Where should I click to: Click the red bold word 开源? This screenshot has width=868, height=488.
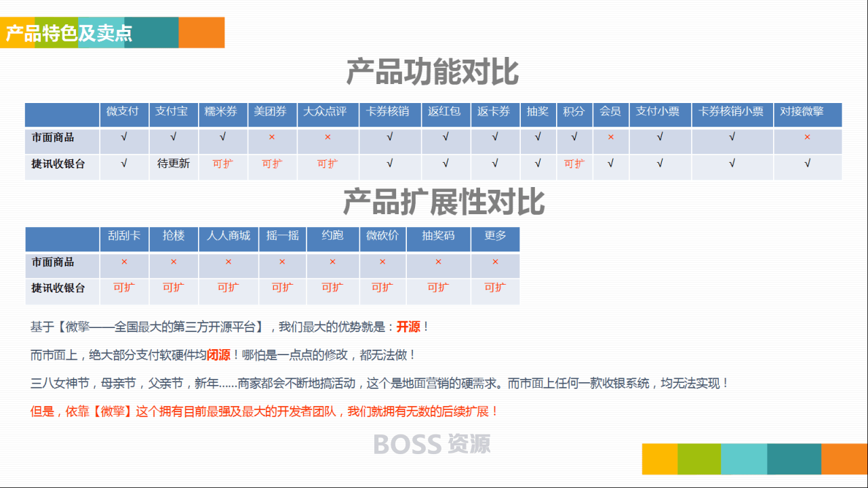point(408,327)
